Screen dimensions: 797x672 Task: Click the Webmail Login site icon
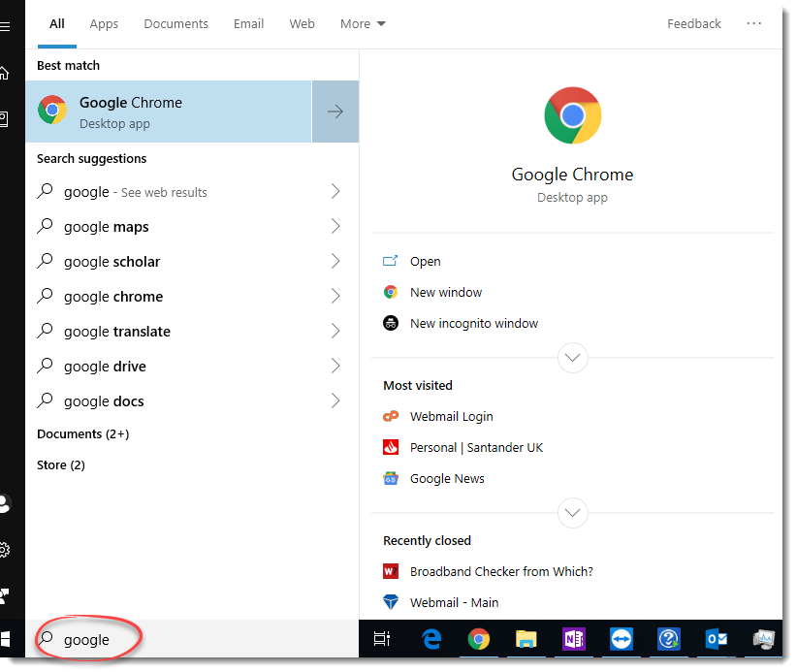[x=390, y=416]
